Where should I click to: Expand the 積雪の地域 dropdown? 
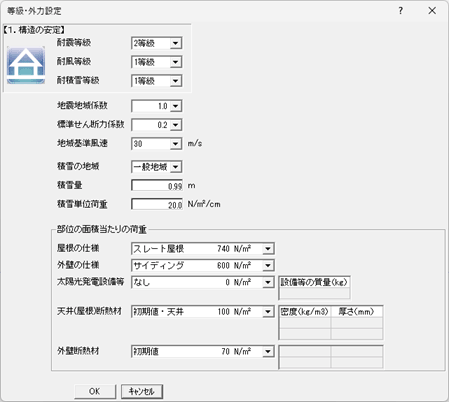pos(176,167)
